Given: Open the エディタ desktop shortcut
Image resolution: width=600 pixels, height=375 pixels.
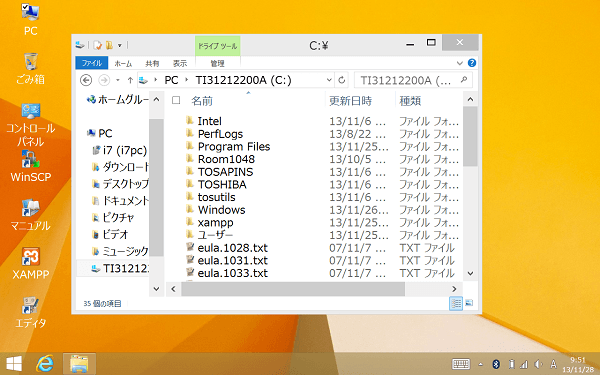Looking at the screenshot, I should tap(30, 313).
